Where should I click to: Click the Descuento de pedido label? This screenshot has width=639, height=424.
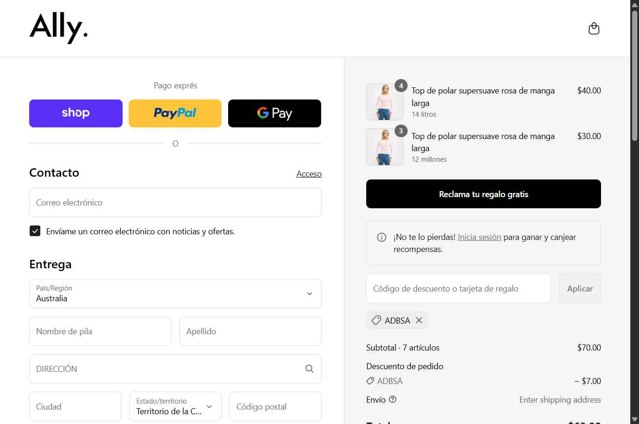405,366
